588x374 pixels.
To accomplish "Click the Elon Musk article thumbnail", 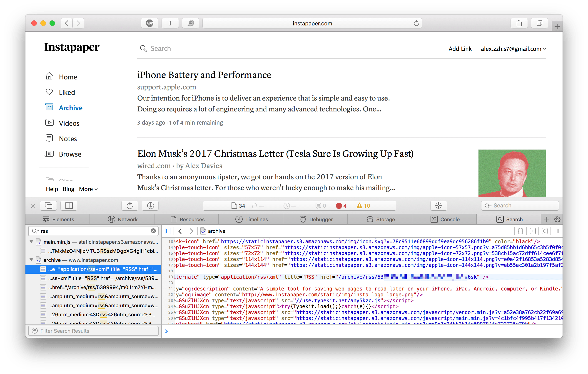I will [x=512, y=173].
